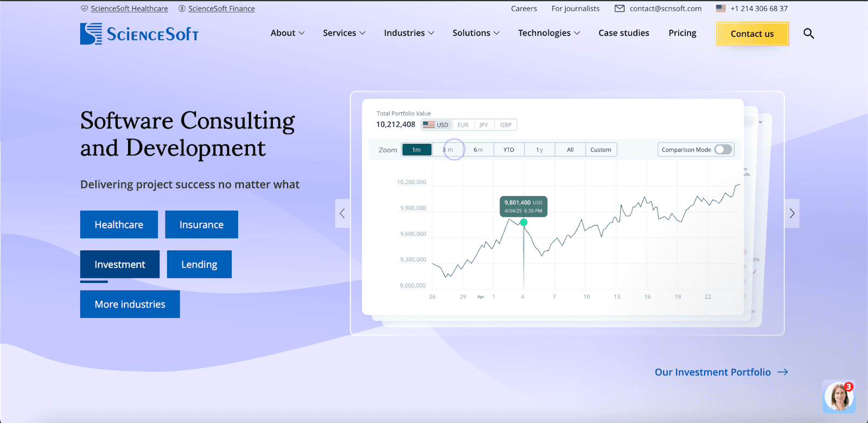
Task: Click the shield icon beside ScienceSoft Healthcare
Action: [x=84, y=9]
